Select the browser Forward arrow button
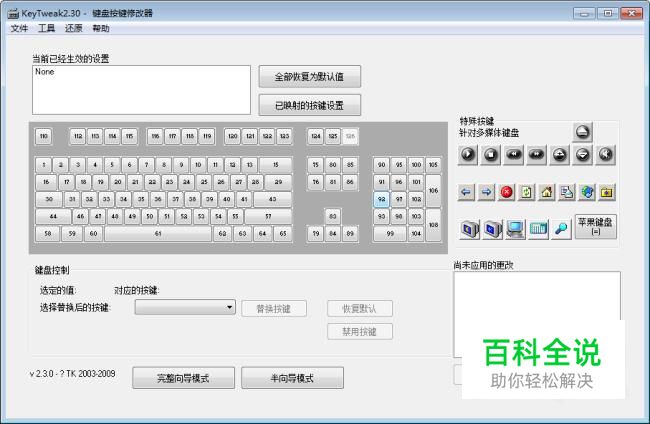The height and width of the screenshot is (424, 650). (x=486, y=192)
